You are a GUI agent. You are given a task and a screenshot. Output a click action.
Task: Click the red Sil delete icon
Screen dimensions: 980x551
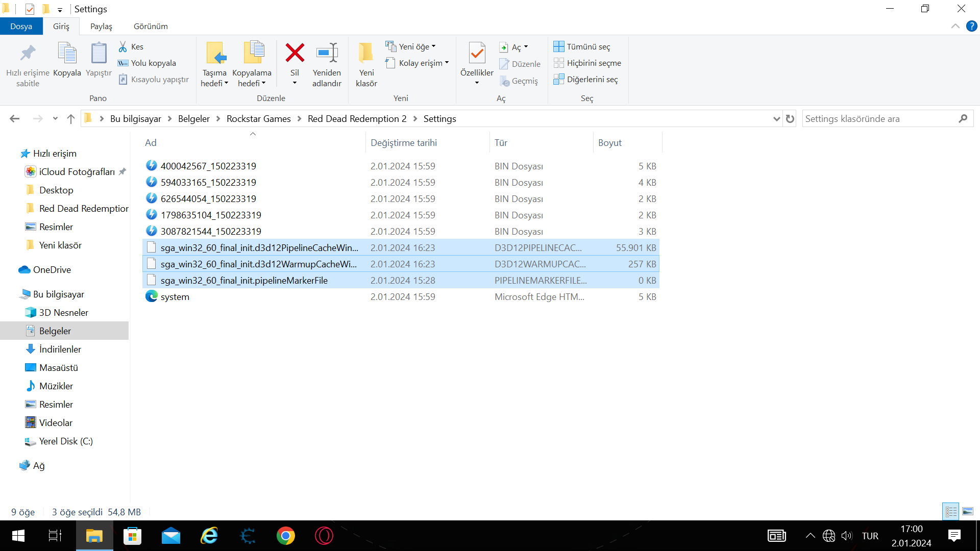tap(295, 54)
